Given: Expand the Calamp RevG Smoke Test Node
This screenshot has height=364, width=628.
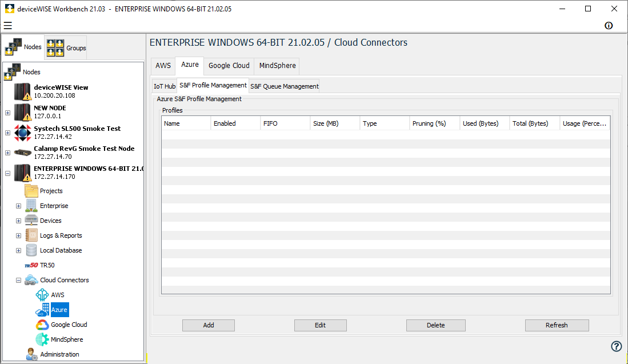Looking at the screenshot, I should 7,153.
